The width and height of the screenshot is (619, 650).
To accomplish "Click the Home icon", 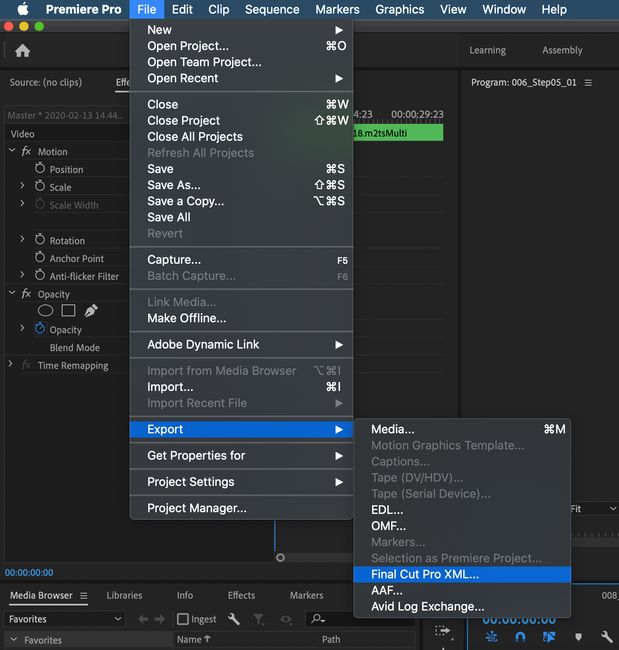I will (x=22, y=51).
